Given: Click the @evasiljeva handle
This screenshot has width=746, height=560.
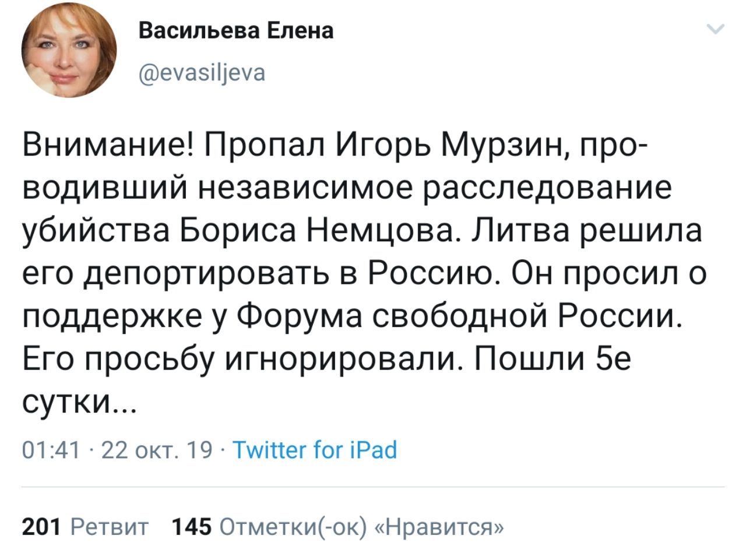Looking at the screenshot, I should [202, 72].
